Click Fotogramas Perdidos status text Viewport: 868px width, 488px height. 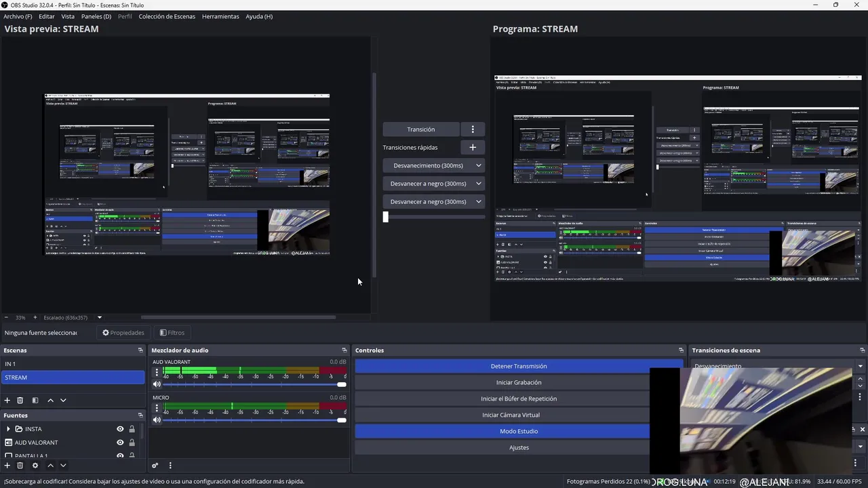click(608, 481)
